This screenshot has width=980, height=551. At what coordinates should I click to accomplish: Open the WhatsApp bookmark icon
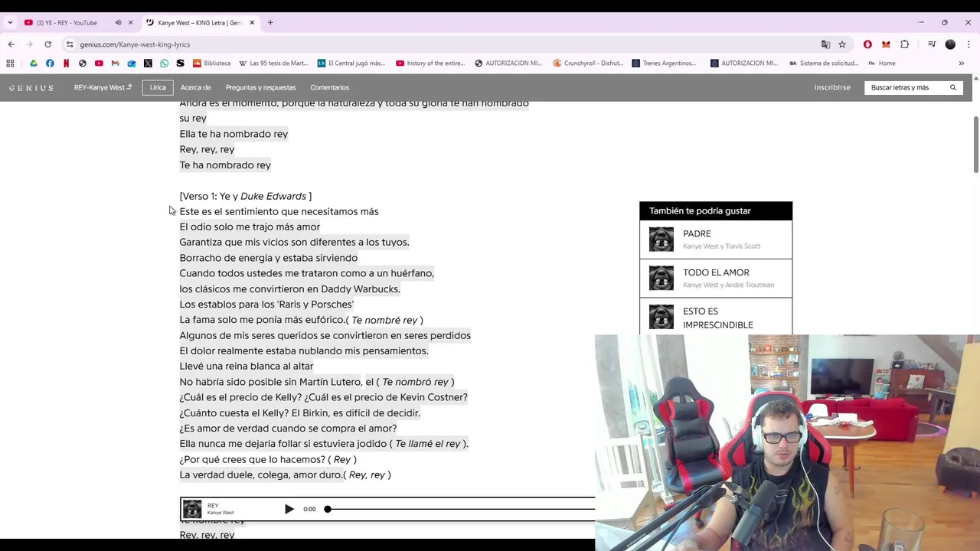pyautogui.click(x=164, y=64)
